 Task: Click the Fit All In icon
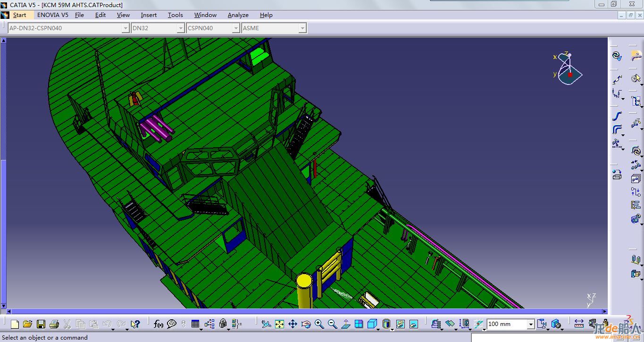[279, 324]
